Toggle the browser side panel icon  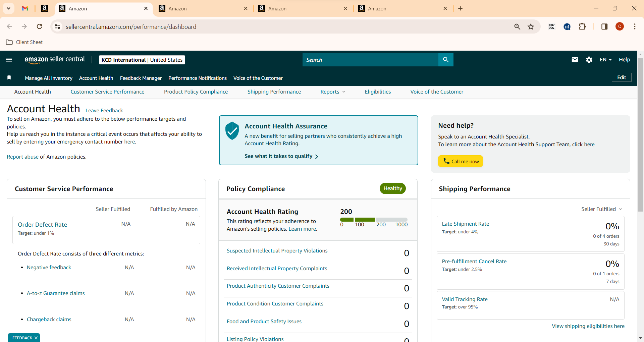point(604,26)
